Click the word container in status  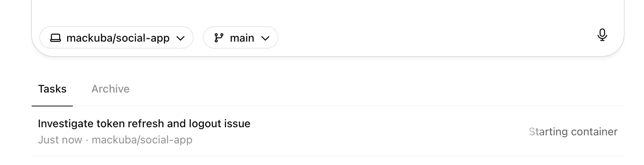click(x=594, y=132)
